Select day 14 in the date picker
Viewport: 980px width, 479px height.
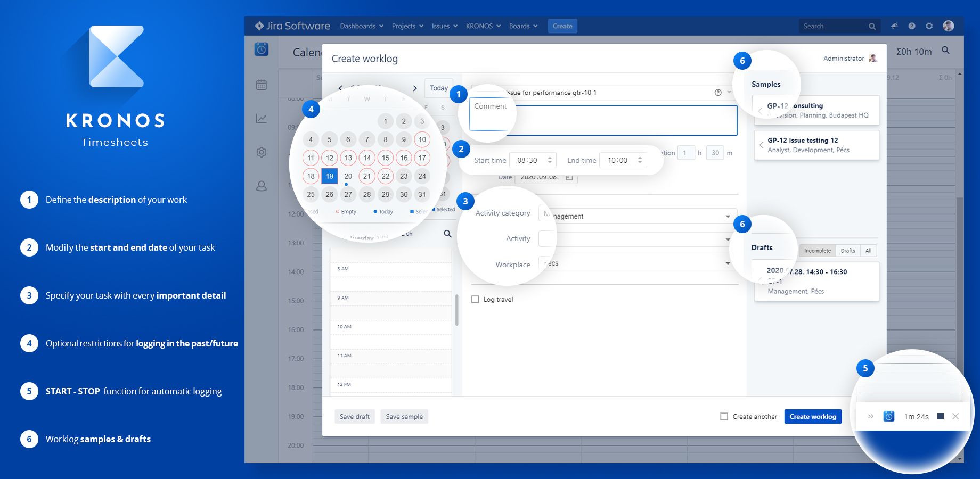[367, 158]
